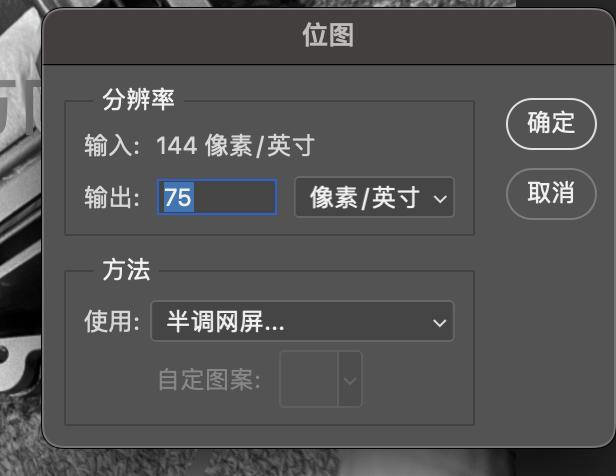This screenshot has height=476, width=616.
Task: Expand the 自定图案 pattern picker arrow
Action: (x=350, y=379)
